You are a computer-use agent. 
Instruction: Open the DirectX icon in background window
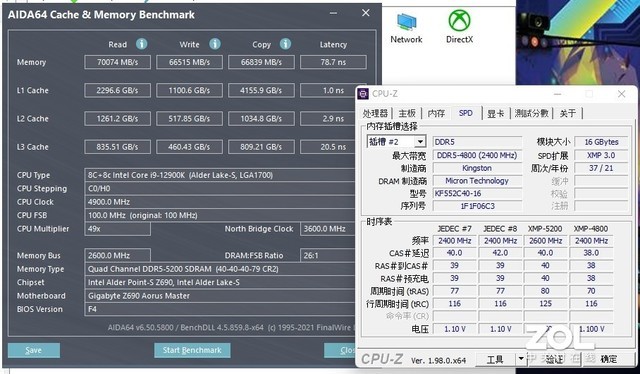pos(459,27)
